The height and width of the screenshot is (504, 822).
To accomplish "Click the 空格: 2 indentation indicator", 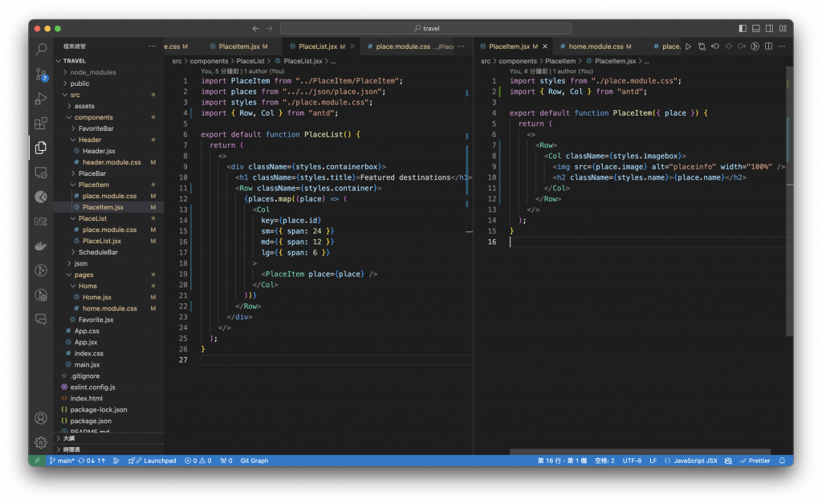I will click(x=604, y=461).
